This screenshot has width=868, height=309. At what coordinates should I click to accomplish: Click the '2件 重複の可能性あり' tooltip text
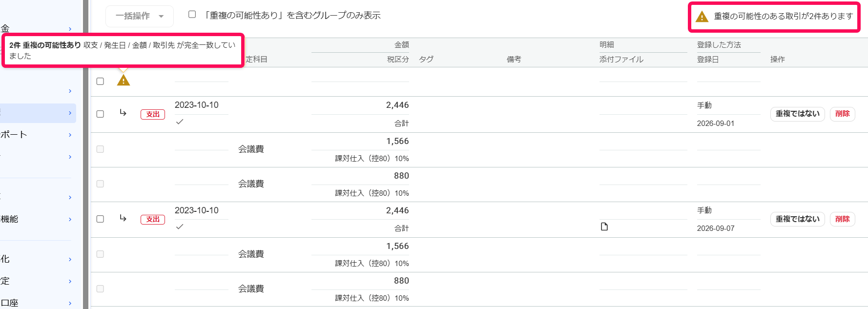tap(45, 45)
